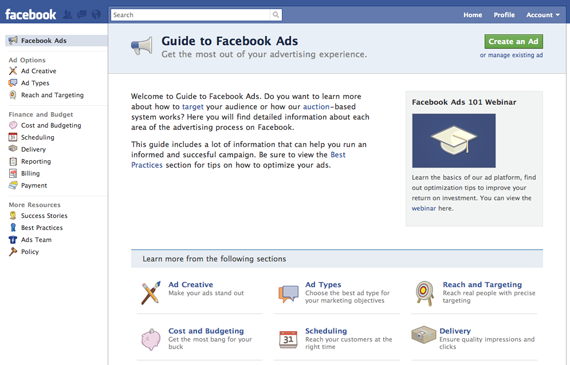Viewport: 570px width, 365px height.
Task: Go to Profile in top navigation
Action: (504, 15)
